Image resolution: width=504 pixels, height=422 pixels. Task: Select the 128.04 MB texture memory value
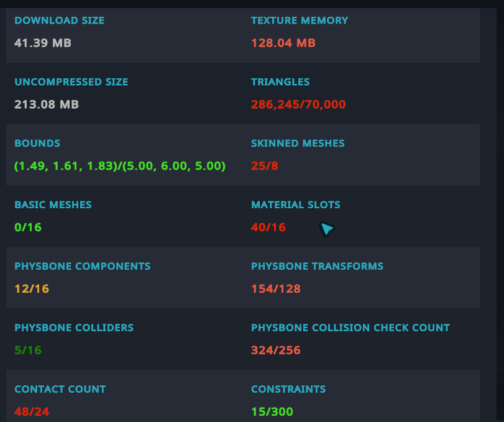pyautogui.click(x=283, y=43)
